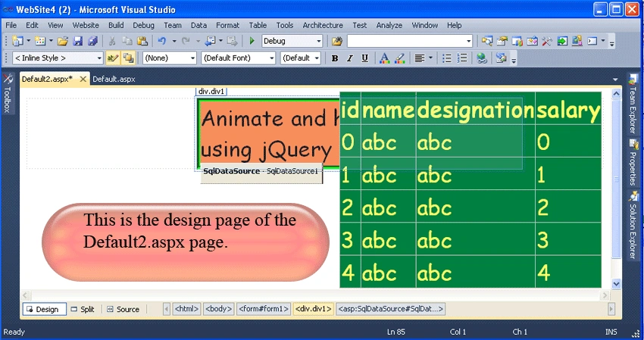Viewport: 644px width, 340px height.
Task: Switch to Split view
Action: (x=83, y=309)
